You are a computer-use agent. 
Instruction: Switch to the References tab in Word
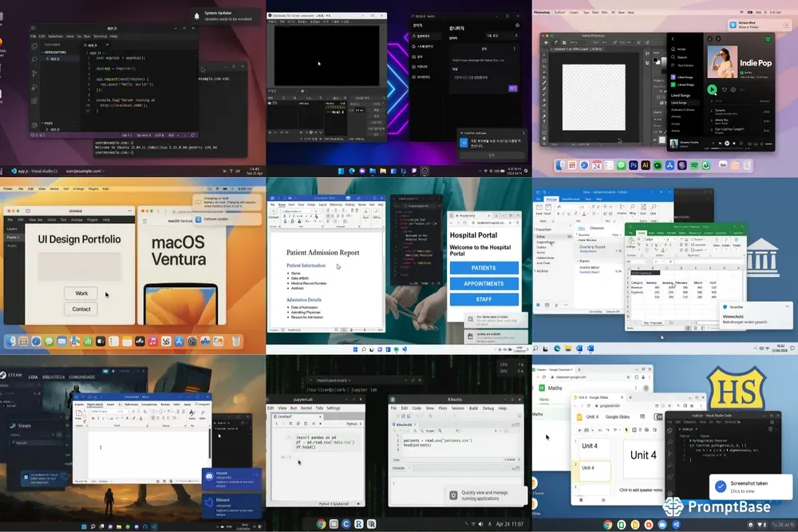[335, 204]
